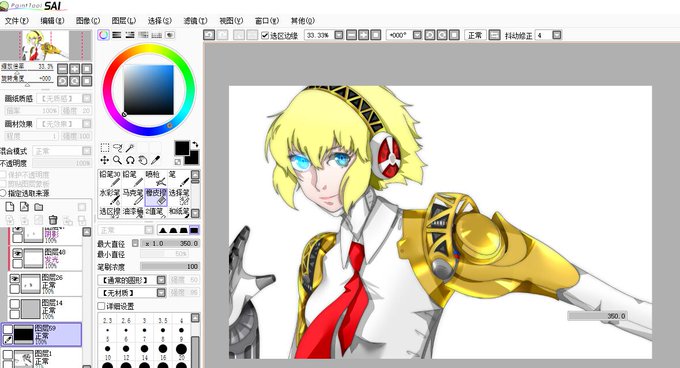Enable the 详细设置 checkbox
Screen dimensions: 680x368
(101, 306)
